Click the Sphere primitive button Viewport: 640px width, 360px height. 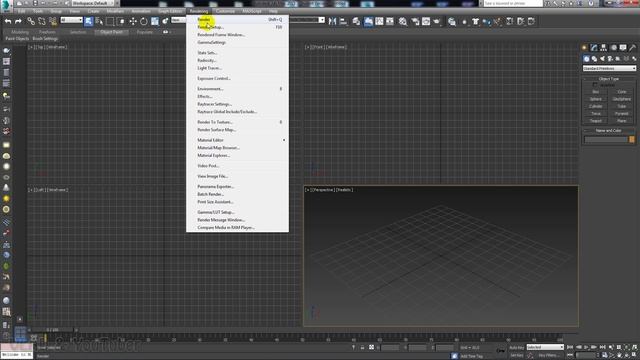click(596, 99)
